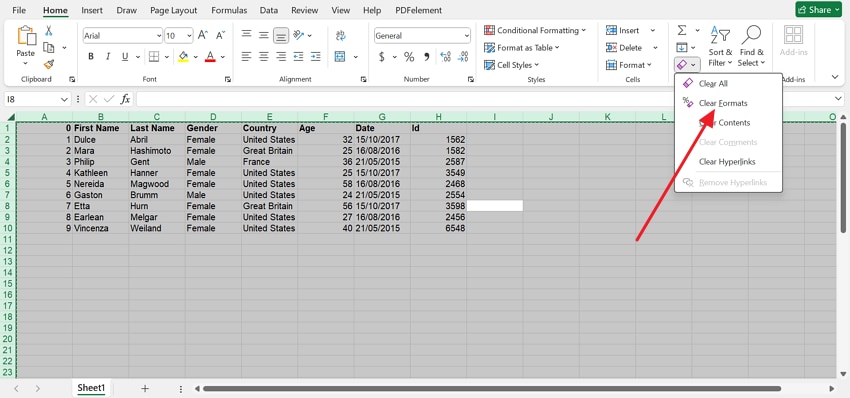This screenshot has width=850, height=398.
Task: Click the Select All corner triangle
Action: point(10,117)
